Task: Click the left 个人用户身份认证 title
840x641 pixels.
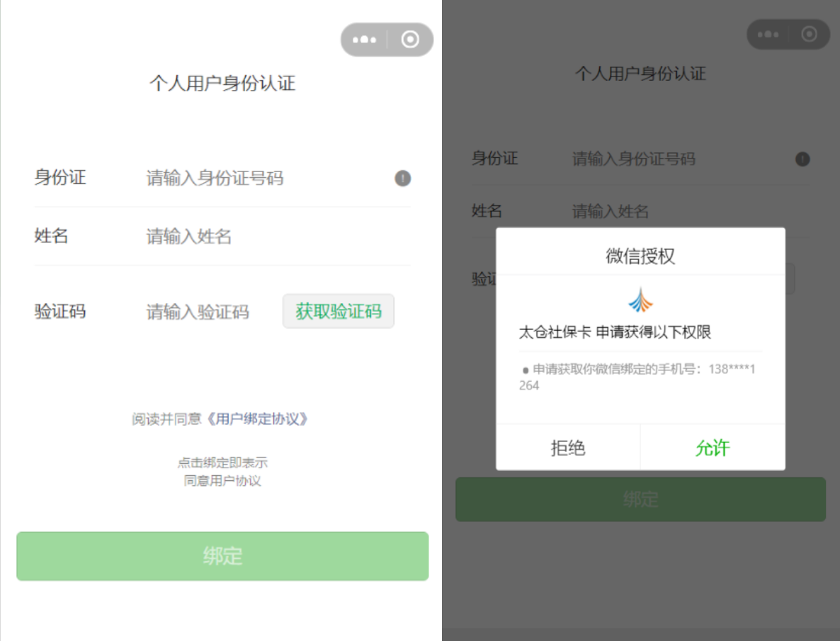Action: pos(222,84)
